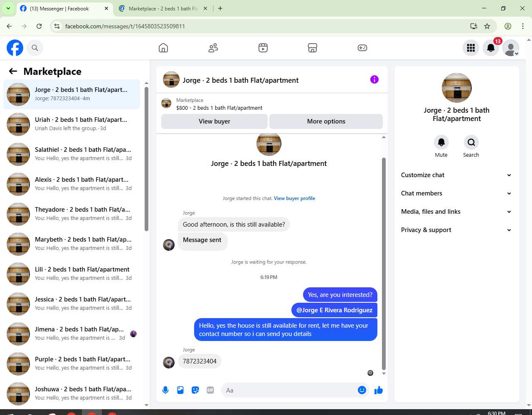Open the tab search dropdown arrow

[x=8, y=8]
